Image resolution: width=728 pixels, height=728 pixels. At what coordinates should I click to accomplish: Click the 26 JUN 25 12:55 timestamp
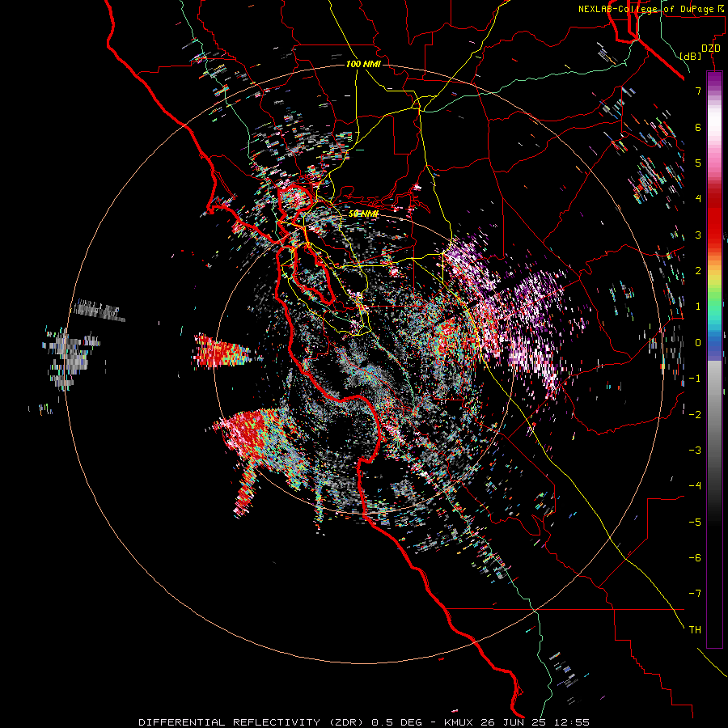534,722
